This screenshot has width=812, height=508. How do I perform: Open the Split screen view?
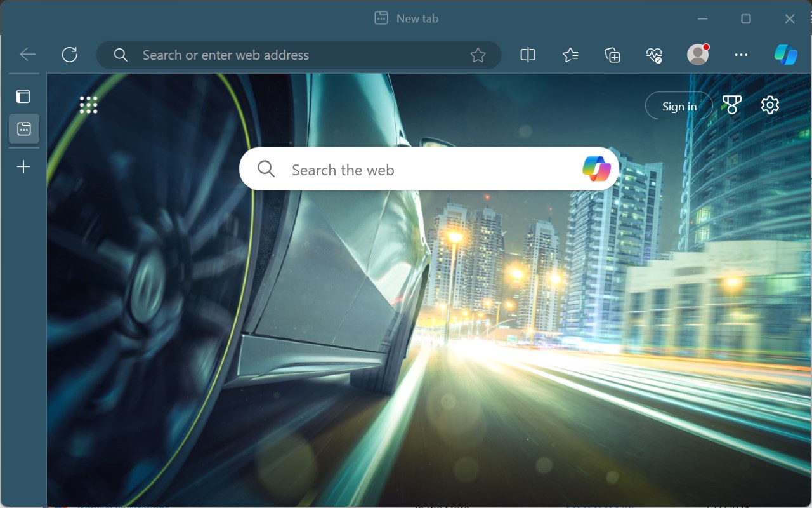[528, 55]
